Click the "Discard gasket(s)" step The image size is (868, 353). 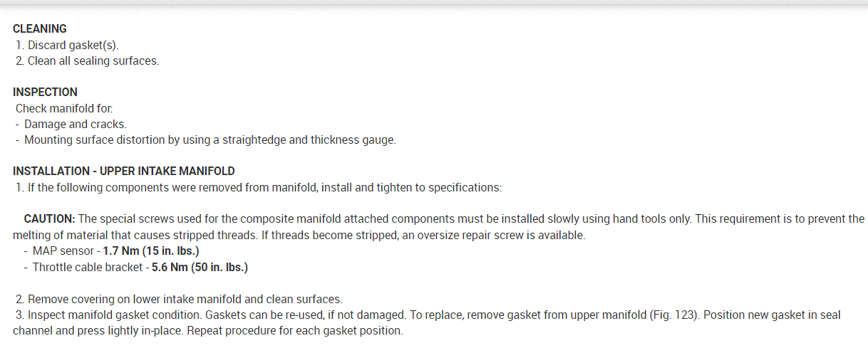73,45
